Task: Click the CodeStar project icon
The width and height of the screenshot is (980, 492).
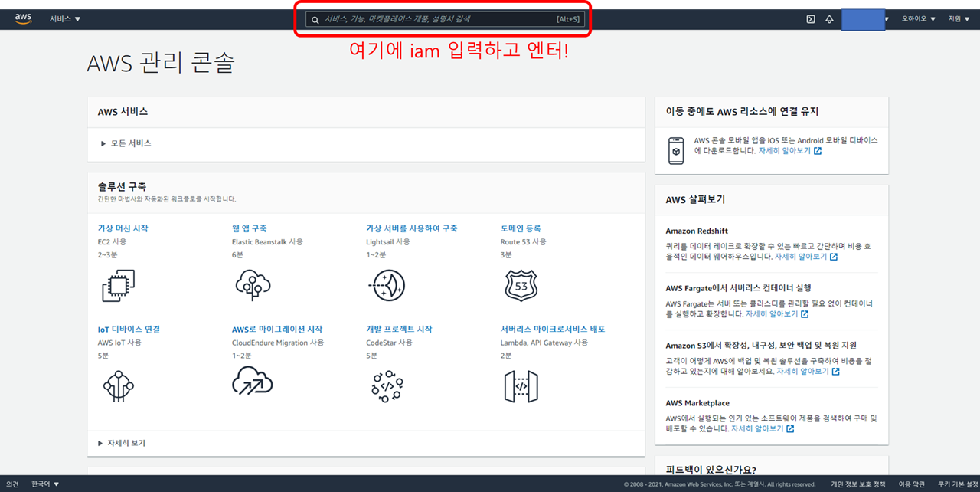Action: point(387,385)
